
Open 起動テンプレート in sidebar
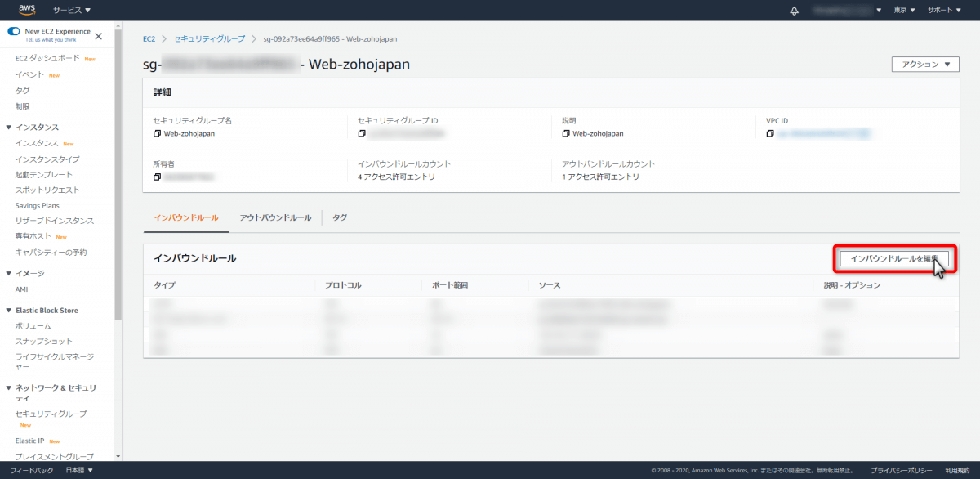pyautogui.click(x=43, y=175)
